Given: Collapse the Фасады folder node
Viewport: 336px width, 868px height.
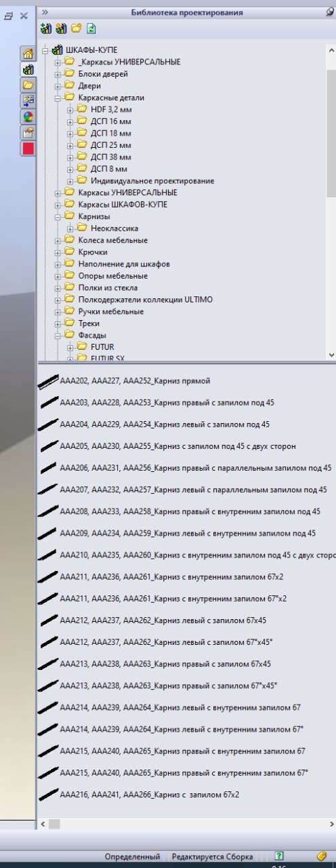Looking at the screenshot, I should pyautogui.click(x=58, y=335).
